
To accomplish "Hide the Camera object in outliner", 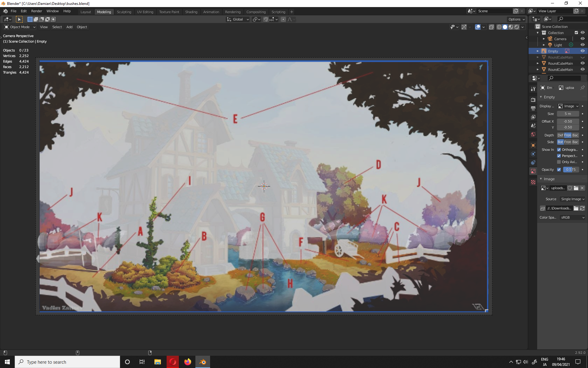I will click(x=582, y=39).
